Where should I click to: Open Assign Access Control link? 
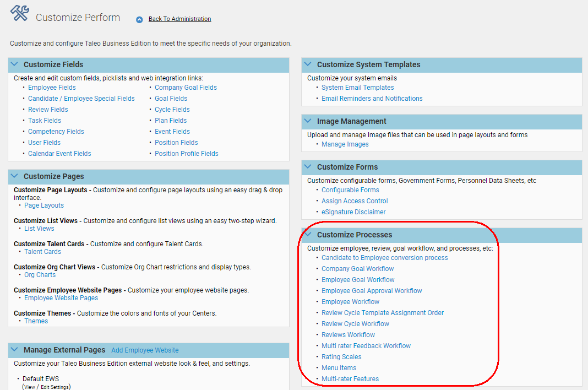355,201
